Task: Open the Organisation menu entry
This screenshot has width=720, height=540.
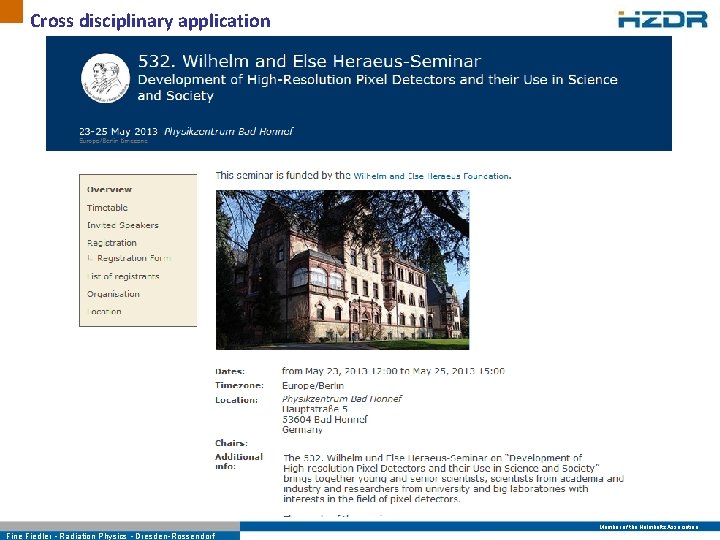Action: [113, 294]
